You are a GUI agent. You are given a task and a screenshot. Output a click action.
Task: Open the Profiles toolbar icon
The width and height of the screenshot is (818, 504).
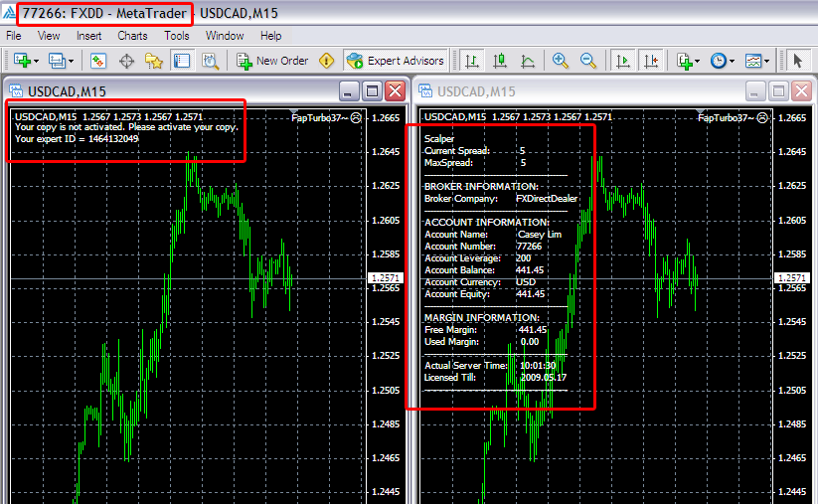[57, 61]
